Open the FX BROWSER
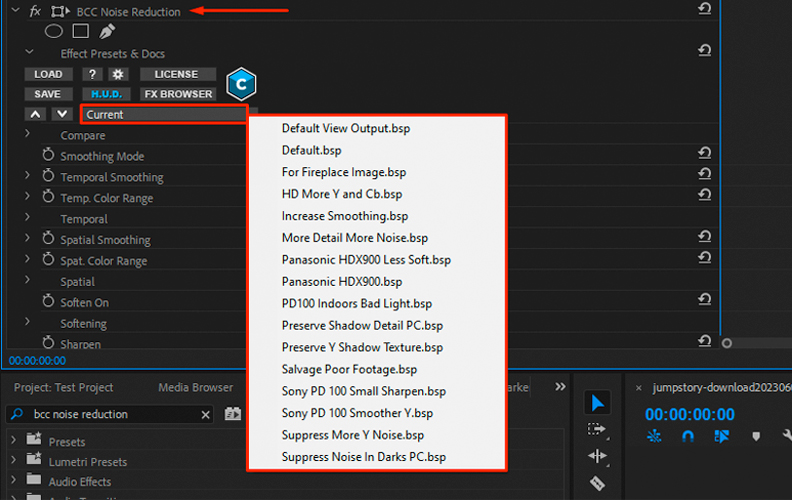This screenshot has height=500, width=792. click(x=178, y=94)
